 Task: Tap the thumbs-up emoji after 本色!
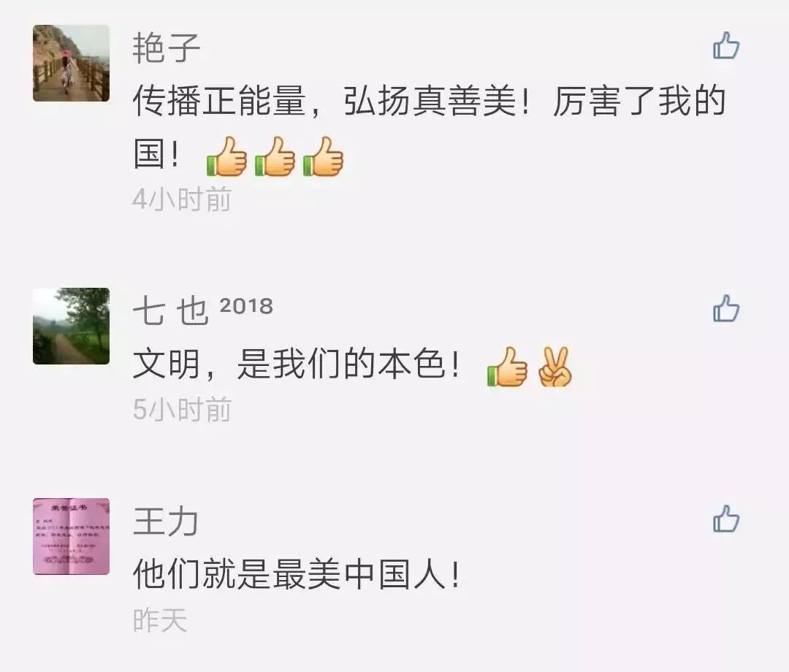(x=507, y=367)
